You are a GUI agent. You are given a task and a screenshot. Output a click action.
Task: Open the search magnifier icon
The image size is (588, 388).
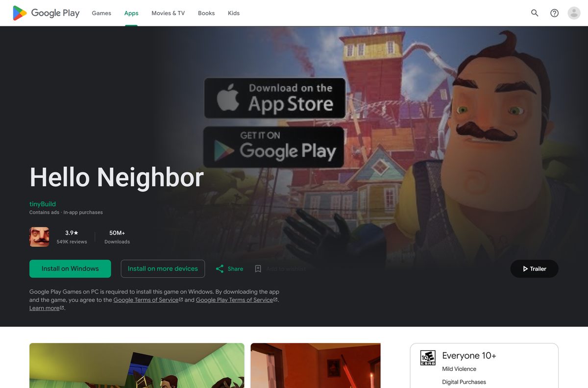[535, 13]
